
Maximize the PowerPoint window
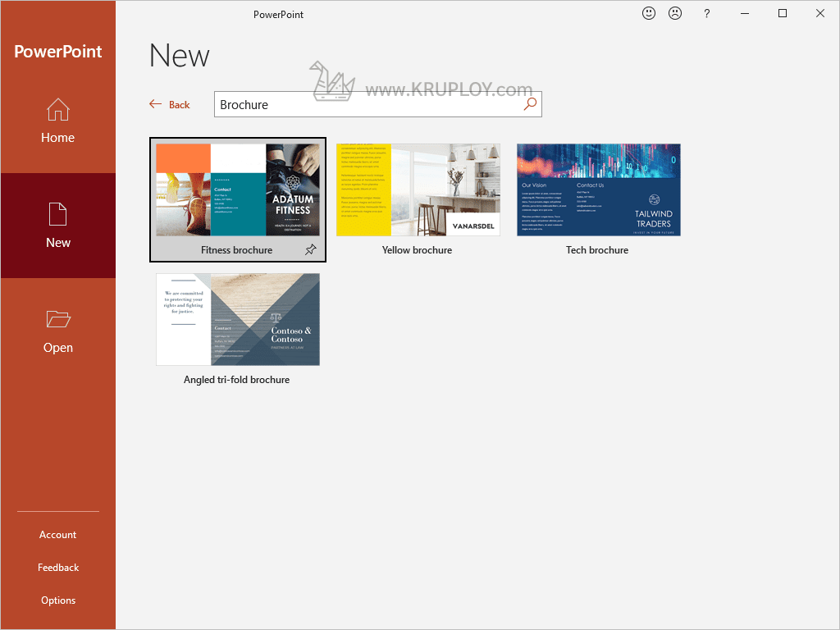point(782,13)
